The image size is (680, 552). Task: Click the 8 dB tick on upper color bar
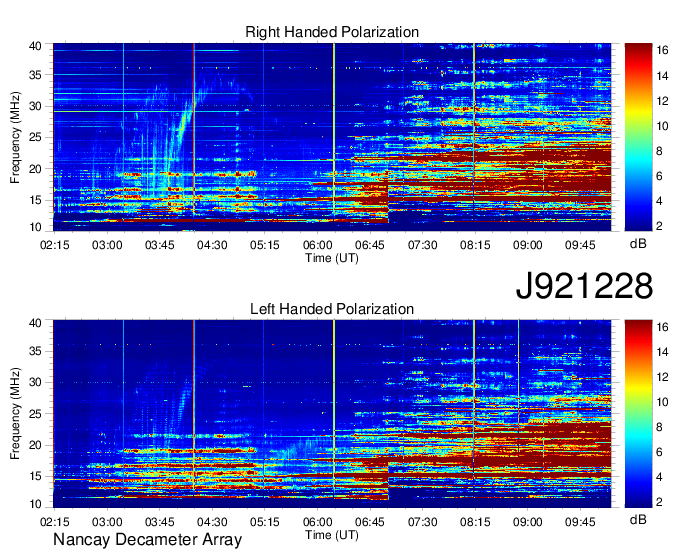[x=659, y=151]
